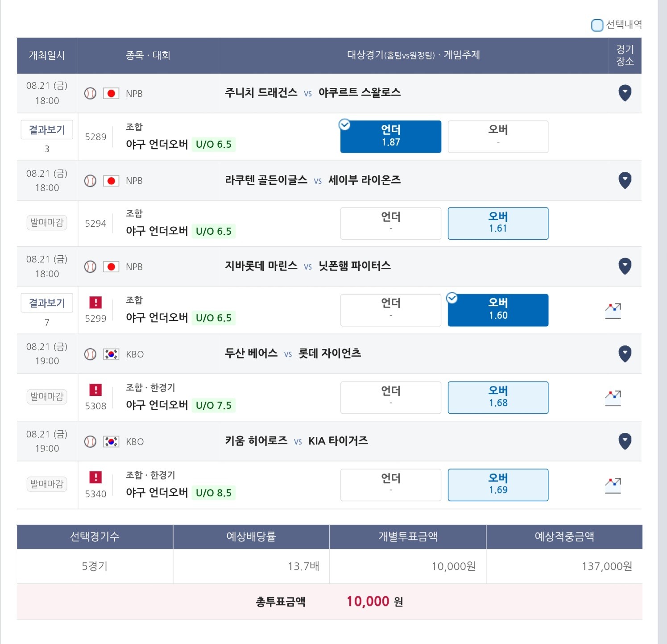667x644 pixels.
Task: Deselect 오버 1.60 for game 5299
Action: (498, 310)
